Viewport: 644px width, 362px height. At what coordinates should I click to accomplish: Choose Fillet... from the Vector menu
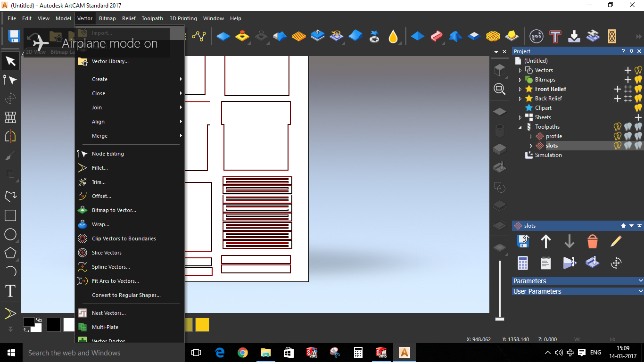[x=130, y=168]
